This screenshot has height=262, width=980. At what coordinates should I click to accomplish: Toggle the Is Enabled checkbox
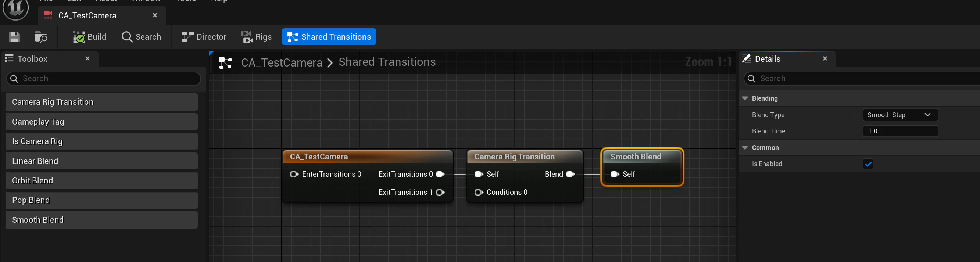pos(868,164)
